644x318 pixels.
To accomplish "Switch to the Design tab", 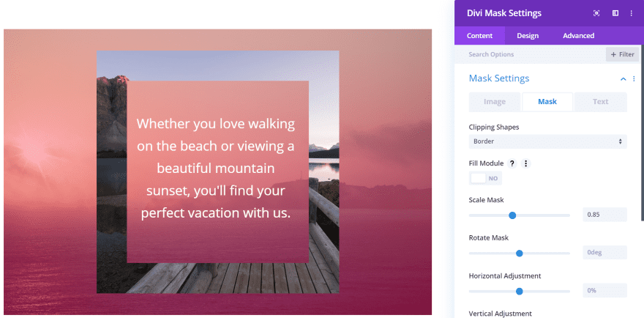I will 528,36.
